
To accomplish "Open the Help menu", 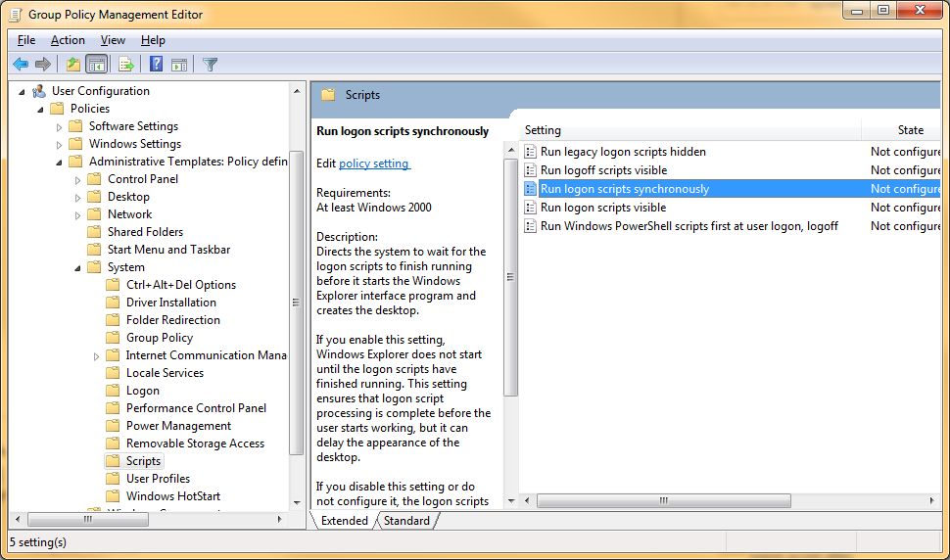I will (x=153, y=40).
